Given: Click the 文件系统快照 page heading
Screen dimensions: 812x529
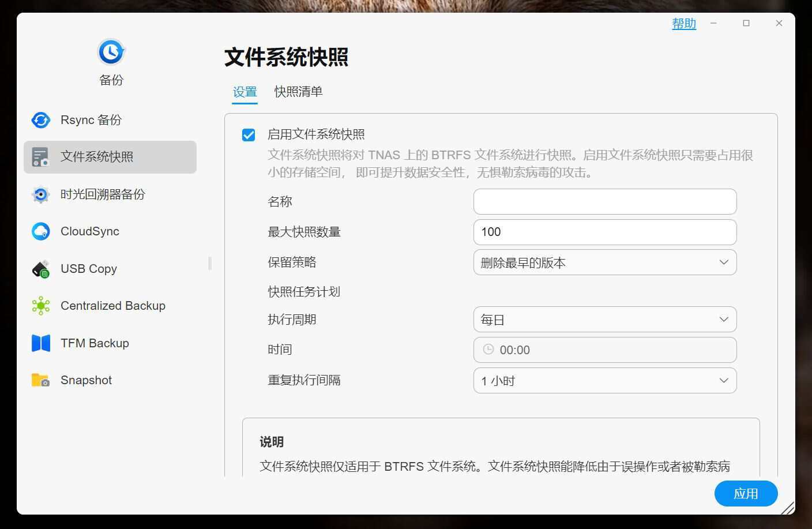Looking at the screenshot, I should (287, 57).
